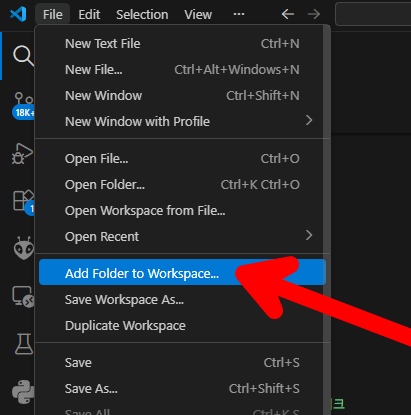Open the Selection menu
Viewport: 411px width, 415px height.
142,14
